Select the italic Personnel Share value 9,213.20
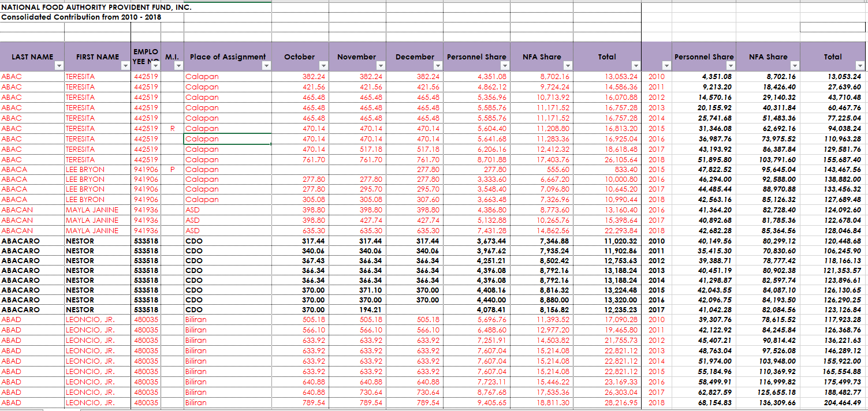Screen dimensions: 868x411 click(x=717, y=87)
